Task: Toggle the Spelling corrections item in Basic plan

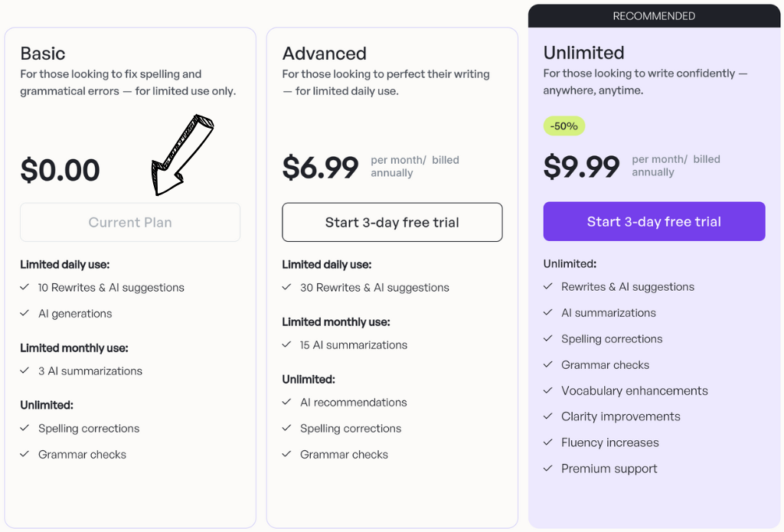Action: [x=89, y=429]
